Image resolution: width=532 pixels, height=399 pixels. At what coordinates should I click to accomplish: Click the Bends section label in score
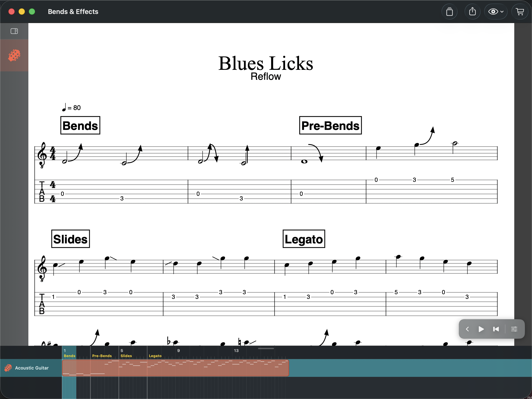[80, 125]
